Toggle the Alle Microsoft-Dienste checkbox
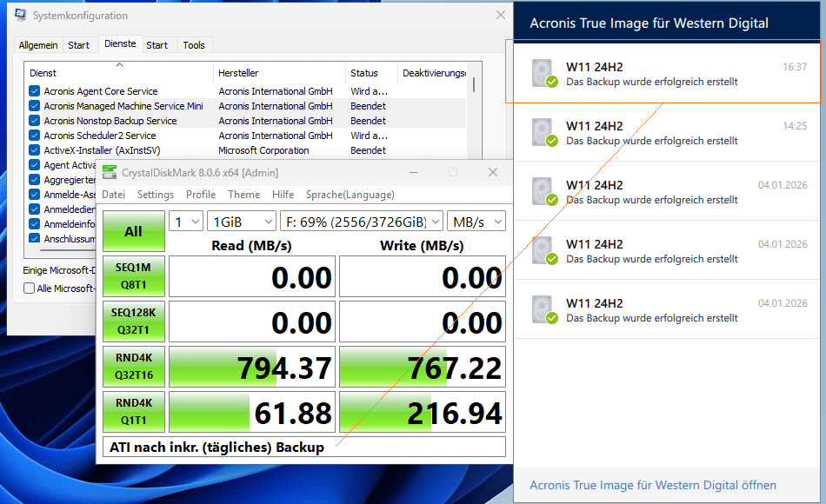The image size is (826, 504). point(30,288)
